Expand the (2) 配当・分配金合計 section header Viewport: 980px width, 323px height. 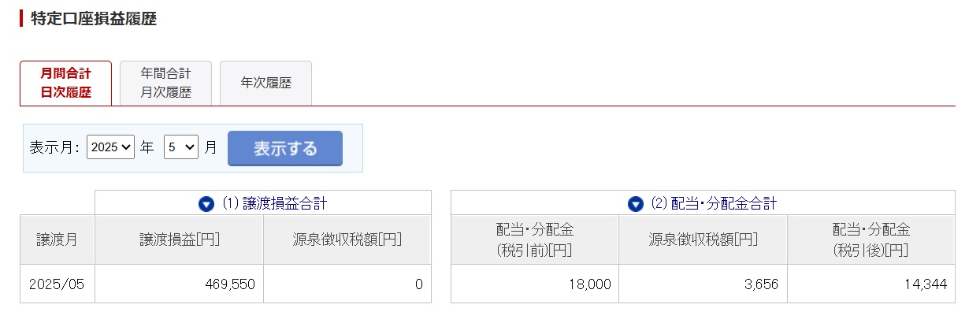point(703,203)
